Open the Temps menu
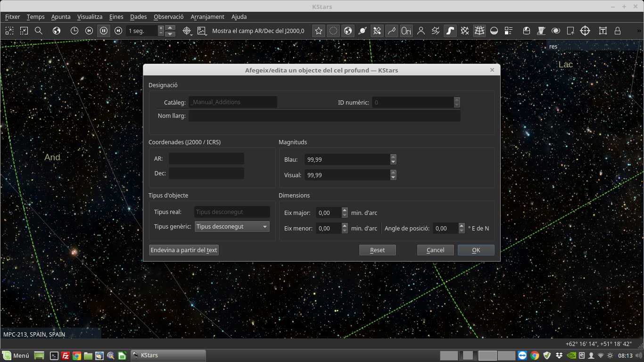644x362 pixels. (35, 16)
